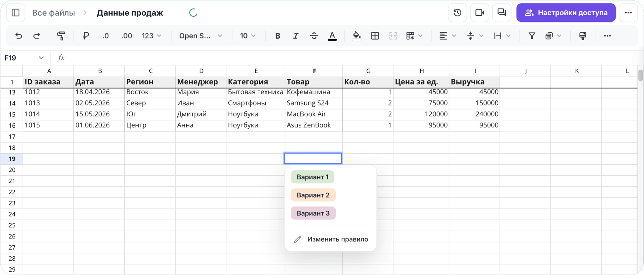Viewport: 644px width, 275px height.
Task: Open the text color picker
Action: [332, 36]
